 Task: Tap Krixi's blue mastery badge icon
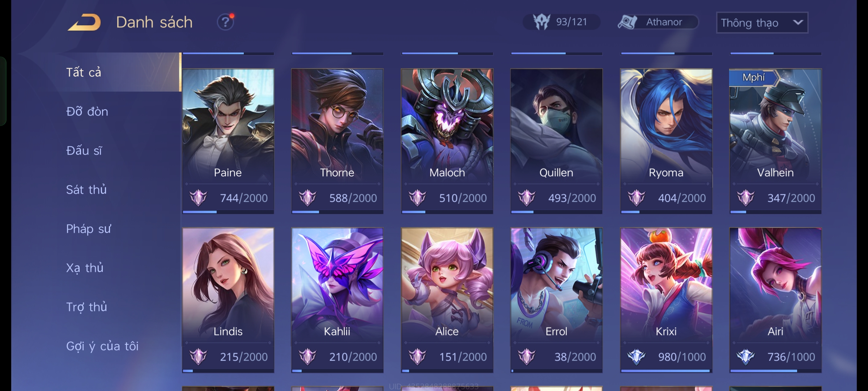[636, 357]
